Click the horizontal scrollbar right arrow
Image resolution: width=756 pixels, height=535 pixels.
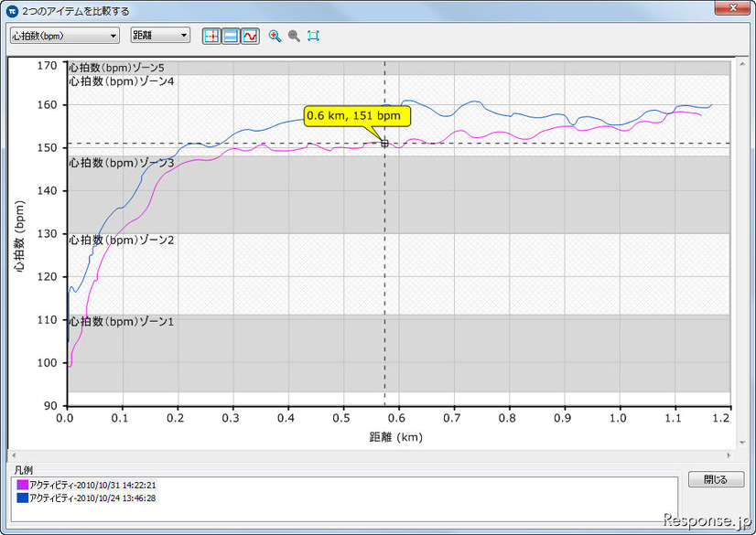[729, 455]
